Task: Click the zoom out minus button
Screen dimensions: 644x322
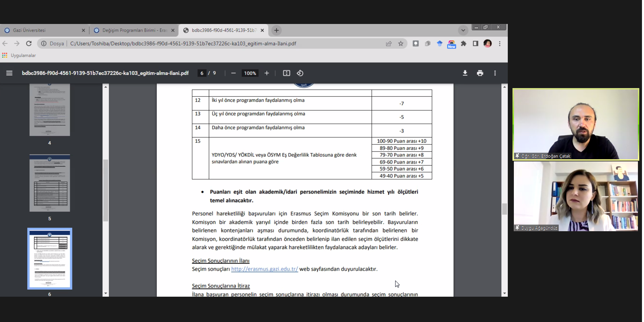Action: click(233, 73)
